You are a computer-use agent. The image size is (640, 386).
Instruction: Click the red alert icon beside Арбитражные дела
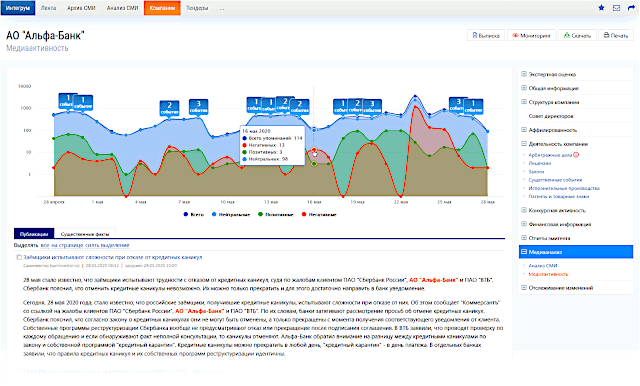[576, 155]
